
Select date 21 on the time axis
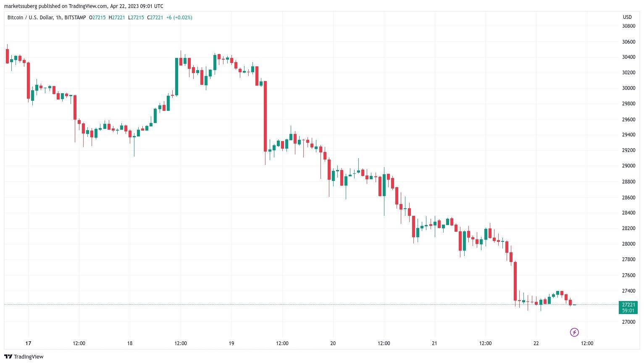[434, 343]
